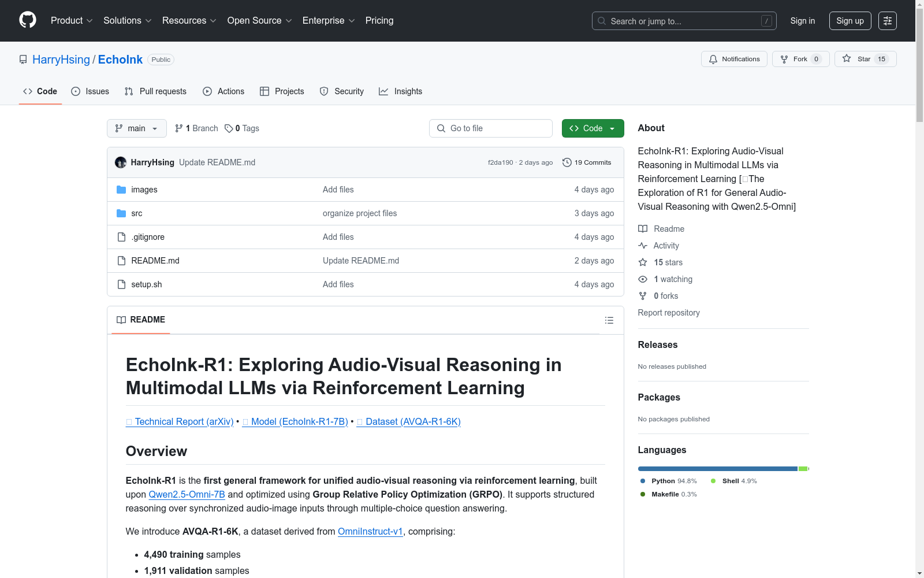924x578 pixels.
Task: Follow the OmniInstruct-v1 link
Action: tap(370, 532)
